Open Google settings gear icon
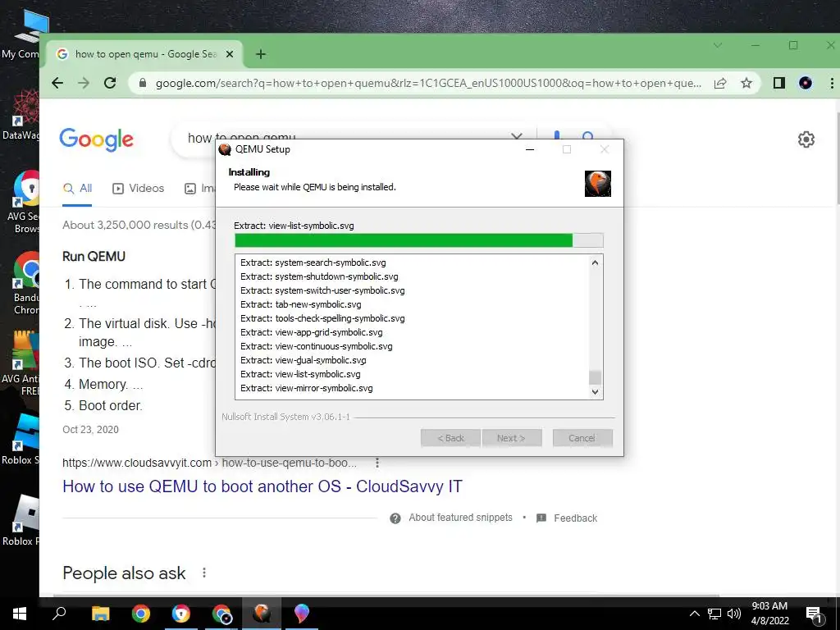The image size is (840, 630). pos(806,139)
